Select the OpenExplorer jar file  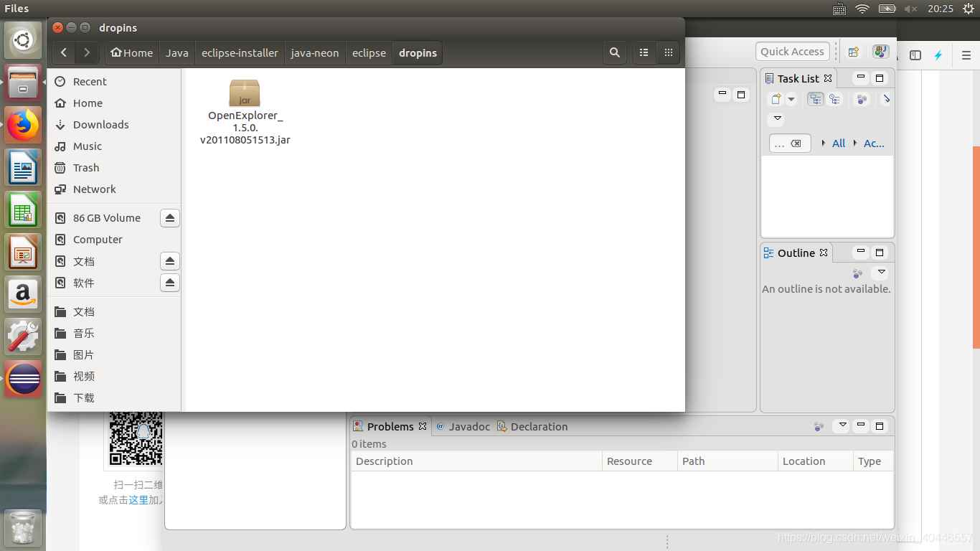click(244, 93)
